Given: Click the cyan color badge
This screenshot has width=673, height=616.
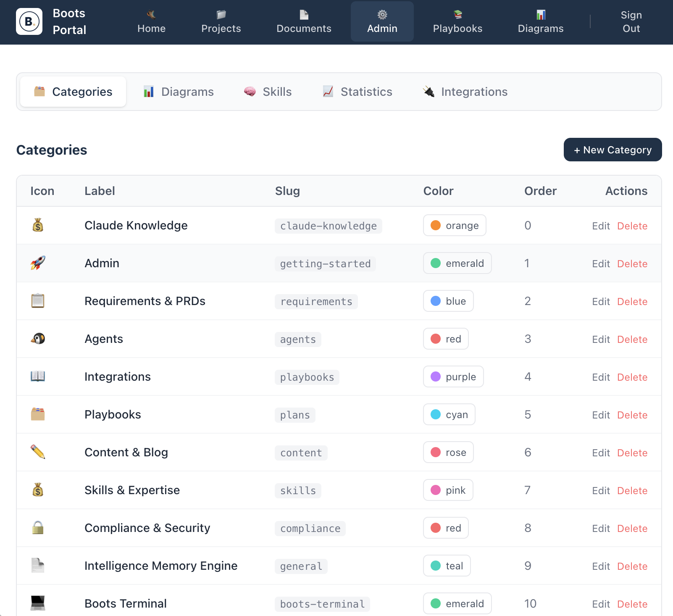Looking at the screenshot, I should pyautogui.click(x=449, y=414).
